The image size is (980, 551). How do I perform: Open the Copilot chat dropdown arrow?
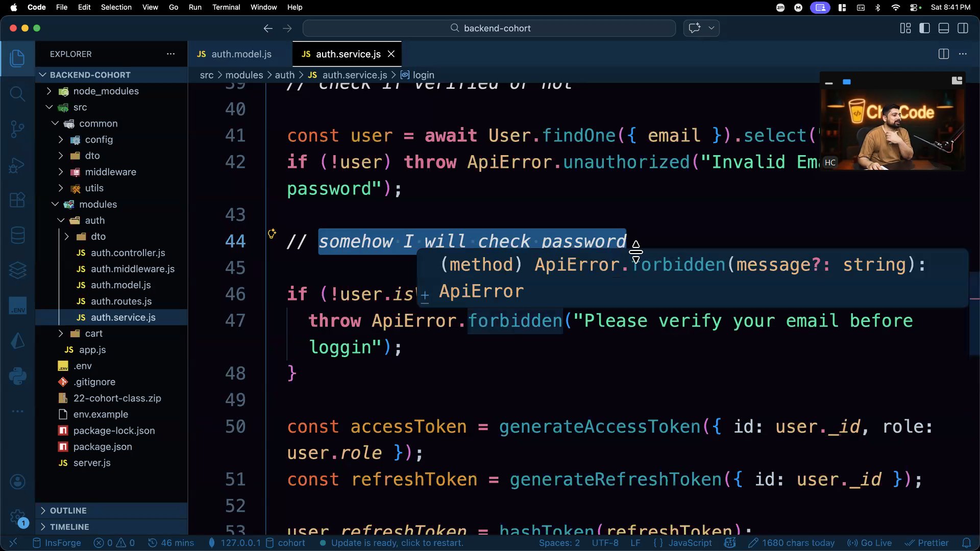711,29
